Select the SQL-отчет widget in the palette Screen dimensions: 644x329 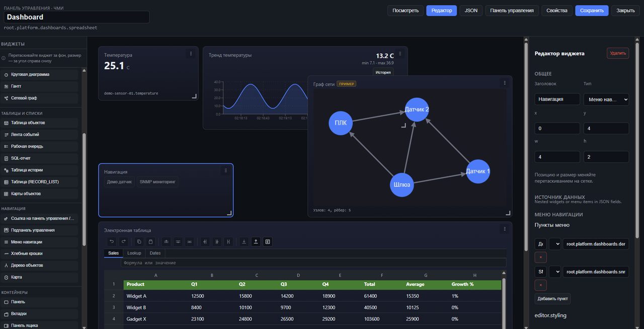point(40,158)
